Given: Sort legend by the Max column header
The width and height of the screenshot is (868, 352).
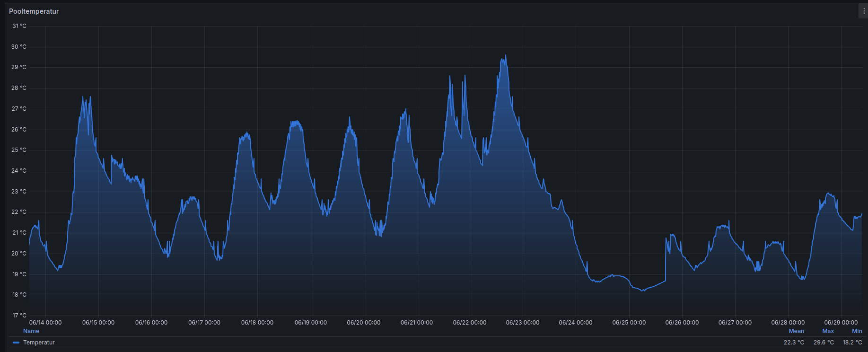Looking at the screenshot, I should [x=828, y=331].
